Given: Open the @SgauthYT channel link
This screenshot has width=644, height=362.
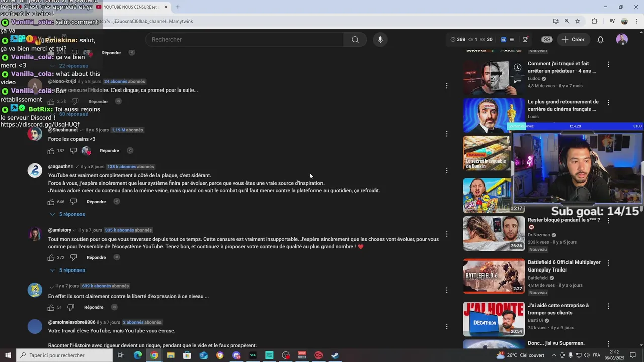Looking at the screenshot, I should [61, 167].
